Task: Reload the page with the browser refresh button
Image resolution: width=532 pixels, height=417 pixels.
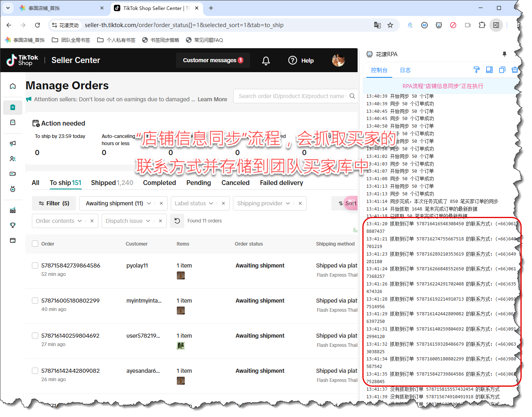Action: pos(37,25)
